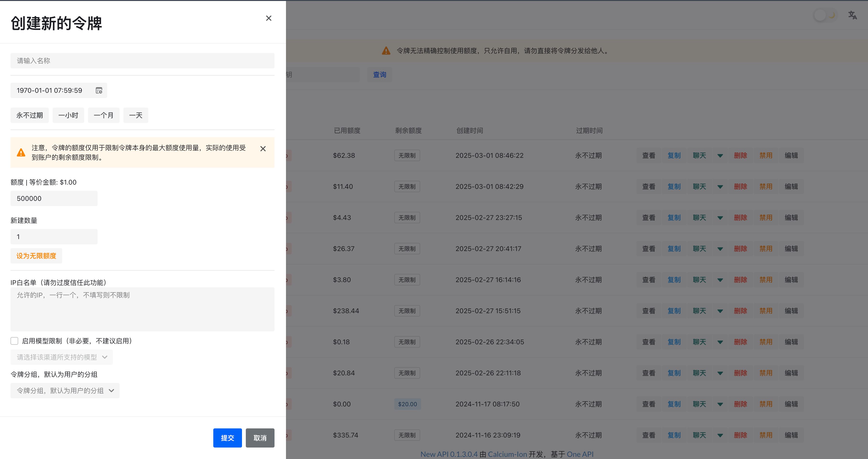Image resolution: width=868 pixels, height=459 pixels.
Task: Disable the token in the $335.74 row
Action: pyautogui.click(x=766, y=435)
